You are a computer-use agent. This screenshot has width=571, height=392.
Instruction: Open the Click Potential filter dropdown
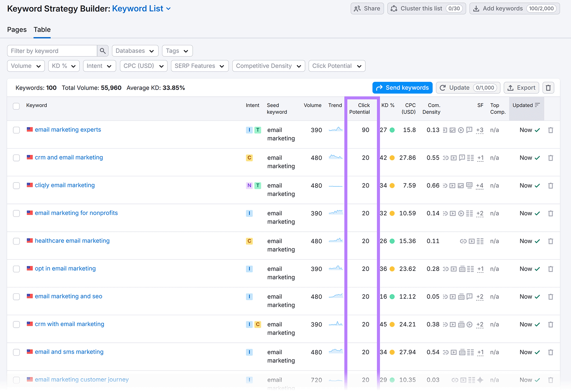[x=336, y=66]
